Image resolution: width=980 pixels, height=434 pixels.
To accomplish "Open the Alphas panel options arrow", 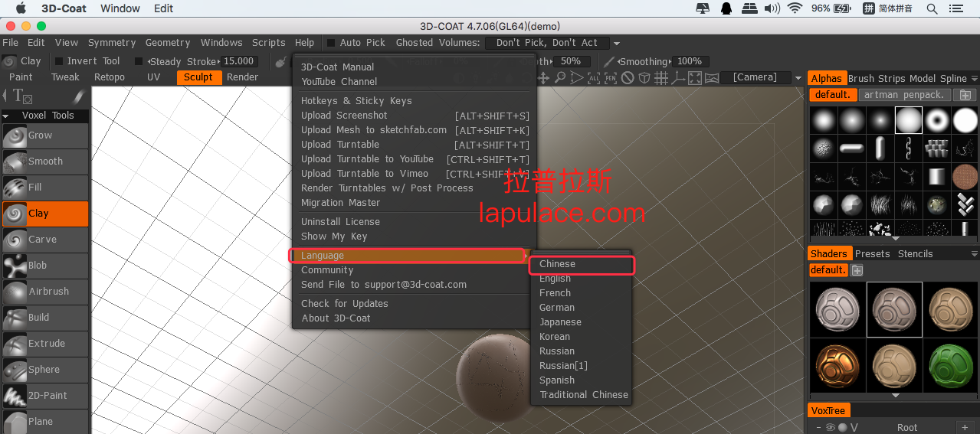I will click(975, 79).
